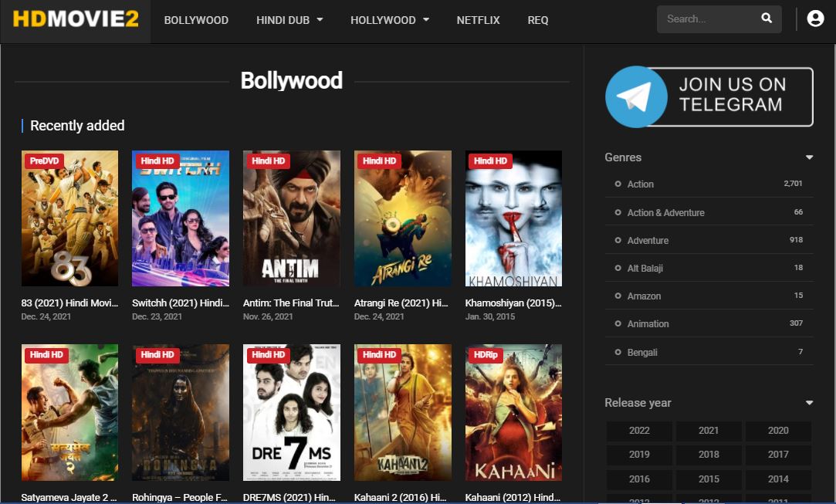The image size is (836, 504).
Task: Click the 'Antim: The Final Trut...' title
Action: [x=291, y=303]
